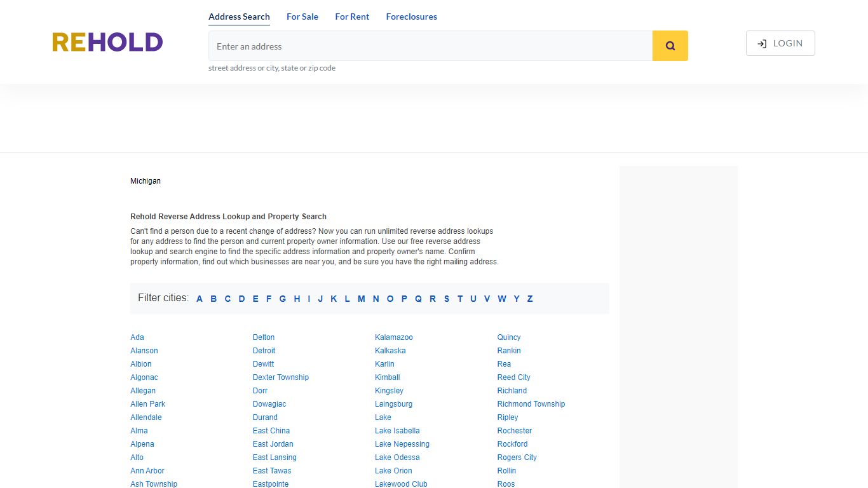
Task: Open the For Rent tab
Action: coord(352,17)
